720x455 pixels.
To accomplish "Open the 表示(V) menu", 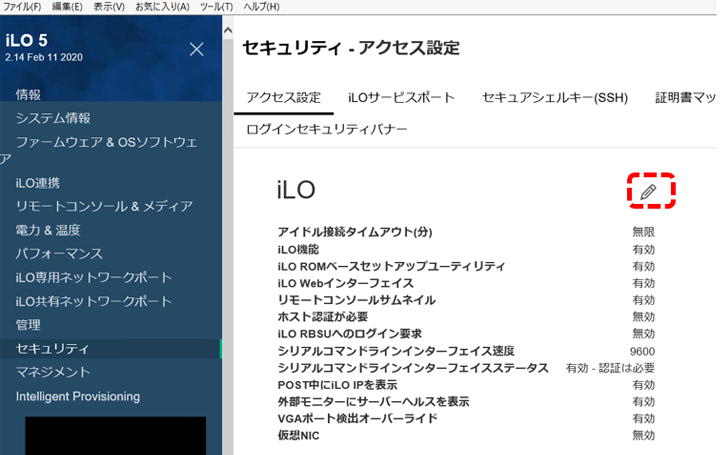I will click(x=109, y=7).
